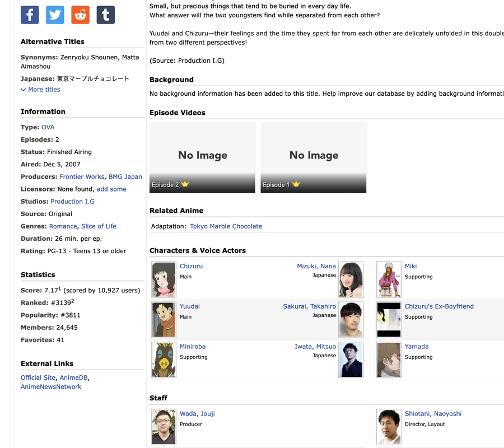The height and width of the screenshot is (448, 504).
Task: Share on Reddit using its icon
Action: tap(80, 15)
